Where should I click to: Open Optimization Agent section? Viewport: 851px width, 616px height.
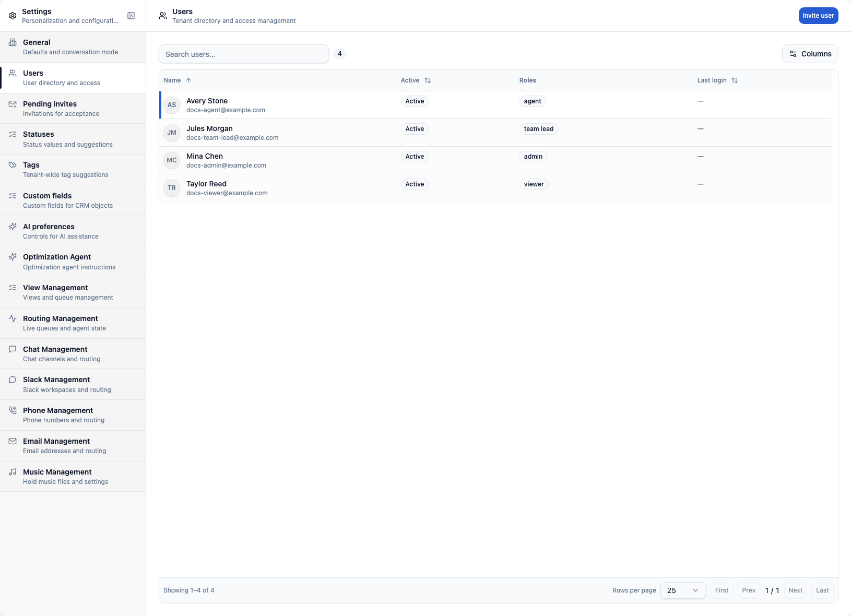click(x=73, y=262)
